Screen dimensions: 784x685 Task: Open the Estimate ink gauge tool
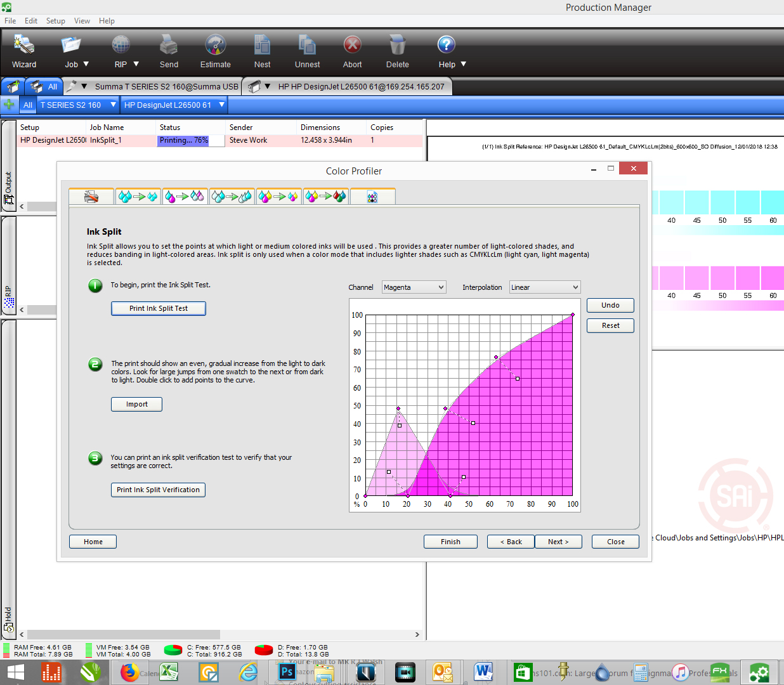[x=216, y=51]
